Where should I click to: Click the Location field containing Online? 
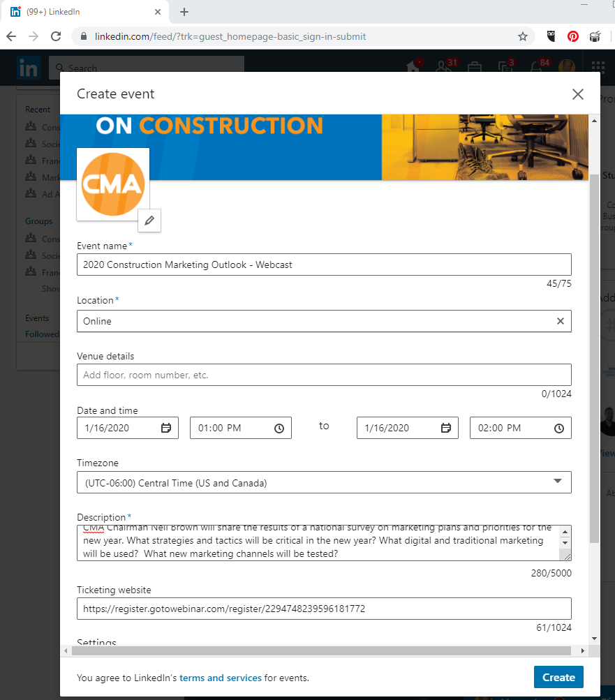pyautogui.click(x=324, y=321)
